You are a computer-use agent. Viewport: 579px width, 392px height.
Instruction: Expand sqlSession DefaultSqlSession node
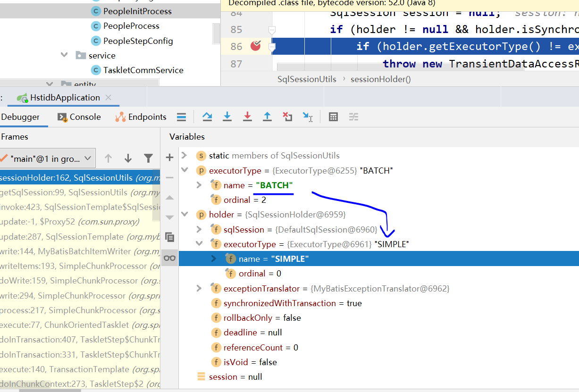199,230
